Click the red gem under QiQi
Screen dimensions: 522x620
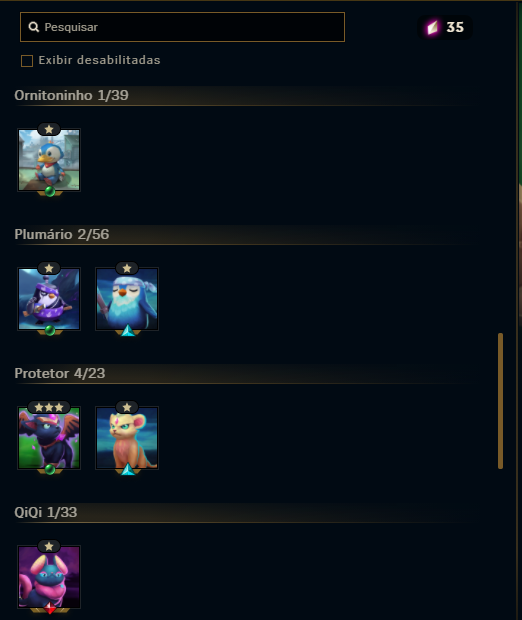tap(50, 608)
